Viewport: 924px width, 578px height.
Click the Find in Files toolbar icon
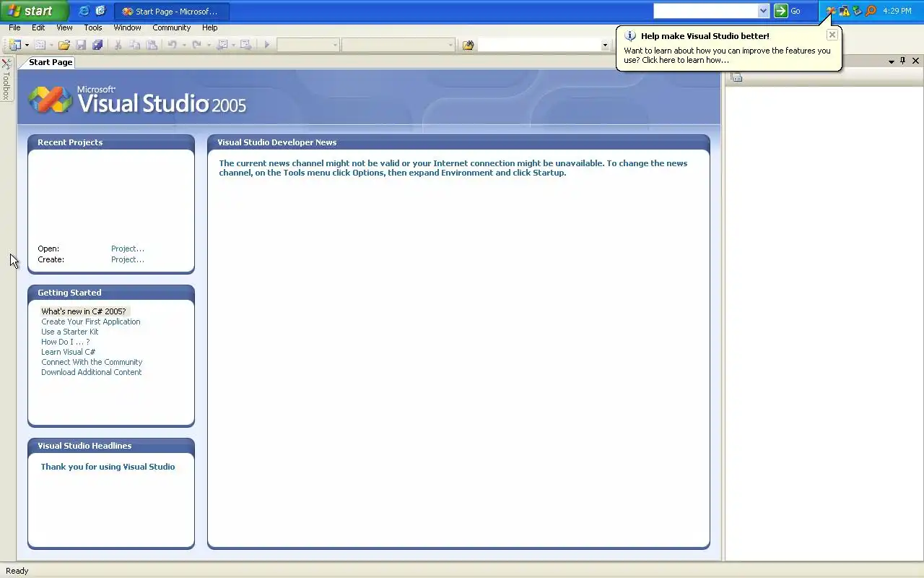(468, 45)
